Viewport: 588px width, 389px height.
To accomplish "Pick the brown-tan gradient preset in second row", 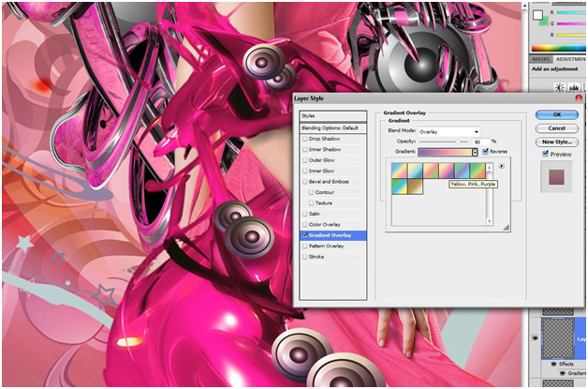I will (415, 187).
